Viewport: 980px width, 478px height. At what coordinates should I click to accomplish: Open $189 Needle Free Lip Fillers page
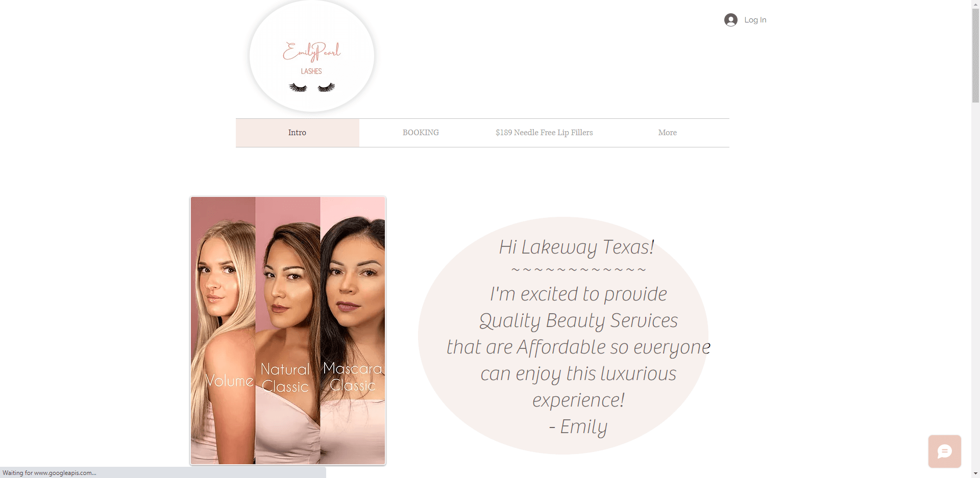544,133
